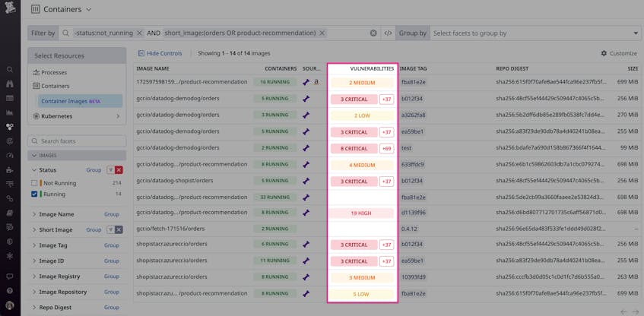Click the 19 HIGH vulnerability badge
Image resolution: width=644 pixels, height=316 pixels.
(x=362, y=213)
